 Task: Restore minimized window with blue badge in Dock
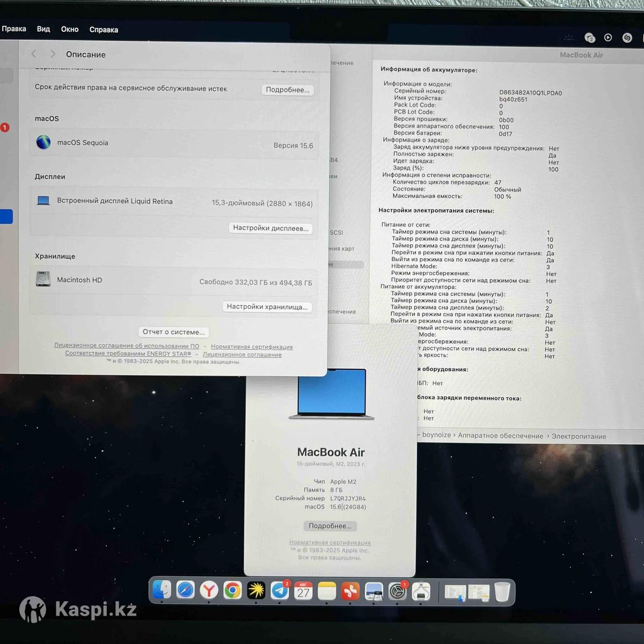pyautogui.click(x=455, y=592)
